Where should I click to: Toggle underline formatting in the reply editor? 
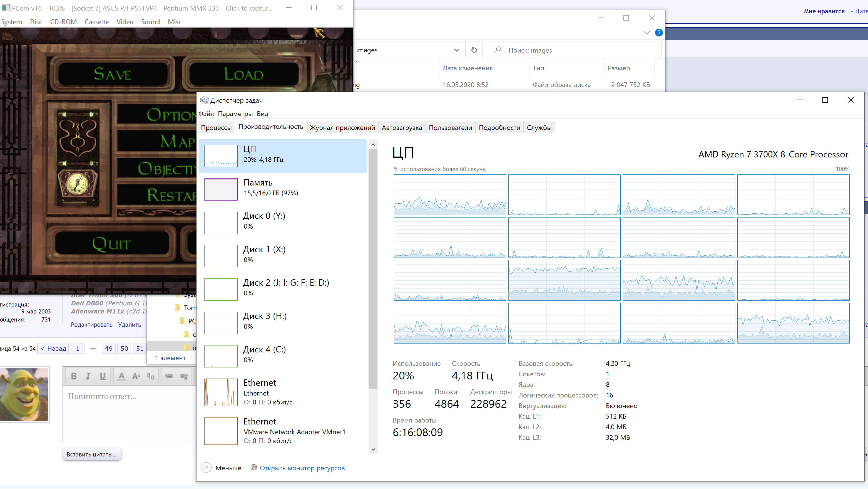click(x=103, y=376)
